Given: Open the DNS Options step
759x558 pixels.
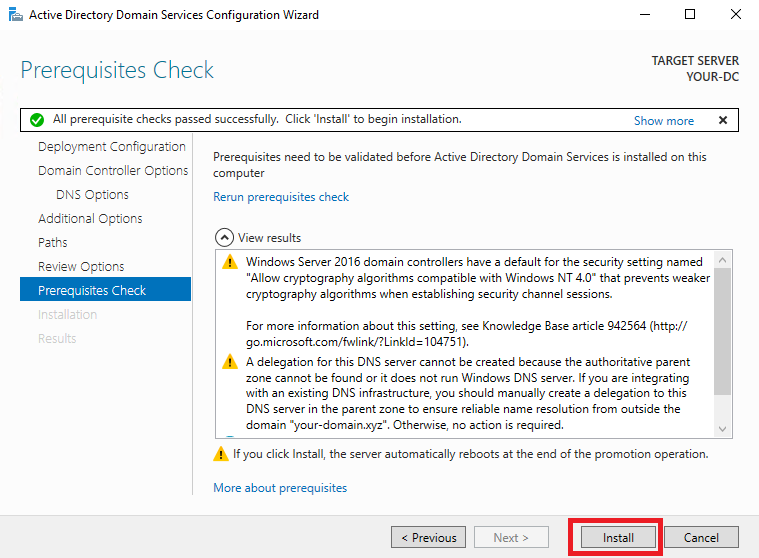Looking at the screenshot, I should 92,195.
